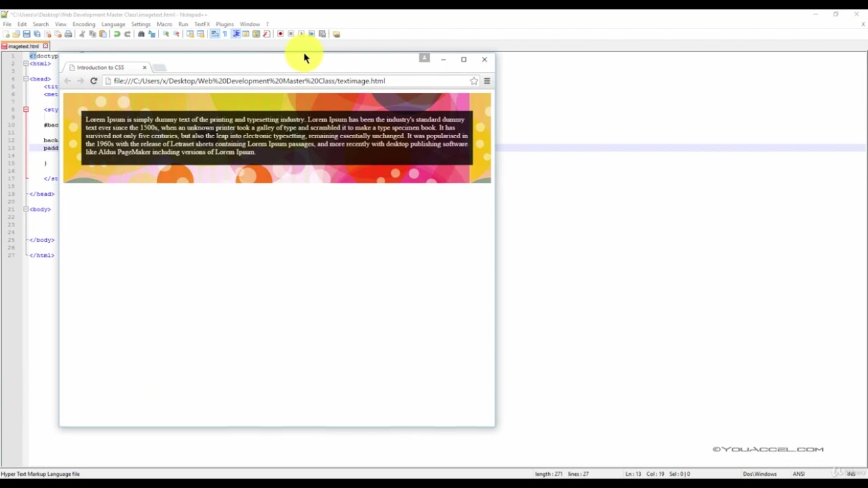Click the Copy toolbar icon

(92, 34)
